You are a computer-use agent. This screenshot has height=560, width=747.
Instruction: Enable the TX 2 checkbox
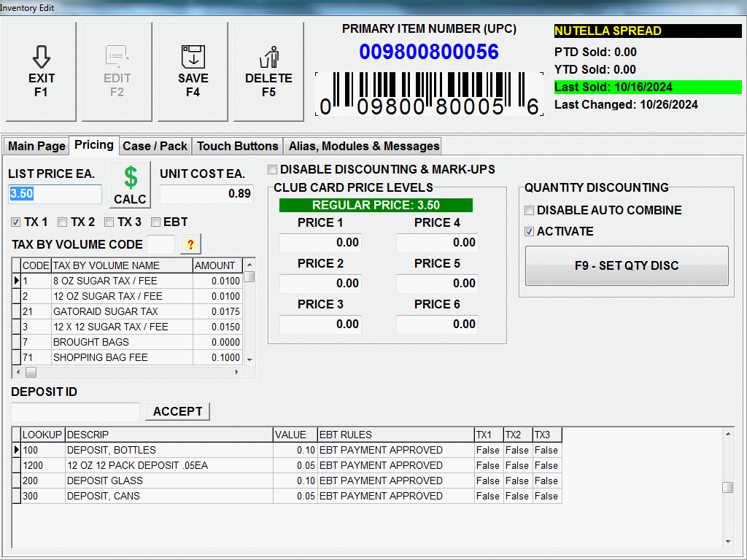63,222
